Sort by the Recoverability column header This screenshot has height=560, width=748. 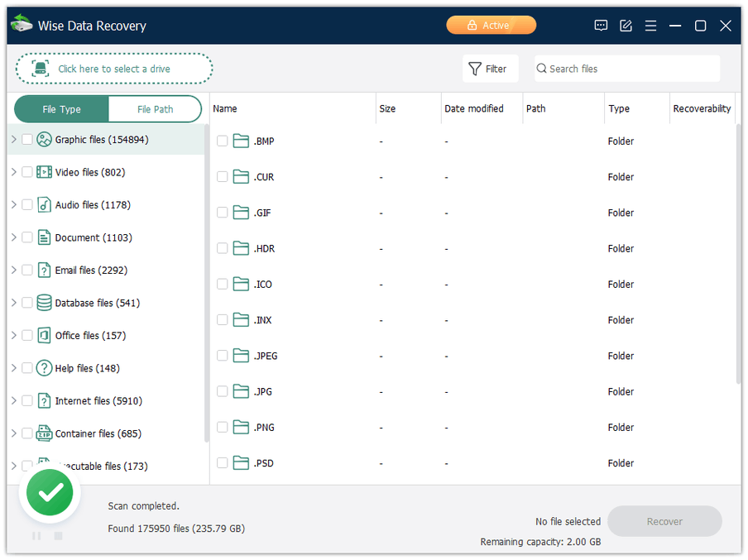pos(702,108)
